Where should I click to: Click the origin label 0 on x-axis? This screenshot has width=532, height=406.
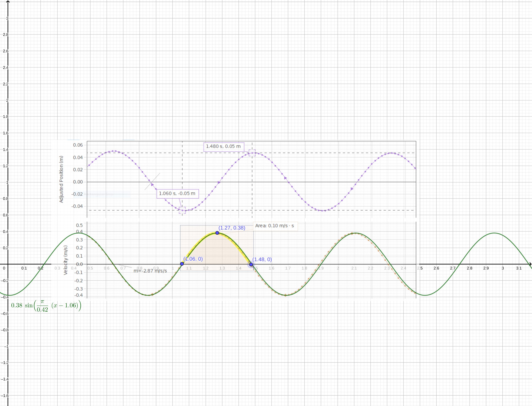click(x=4, y=268)
